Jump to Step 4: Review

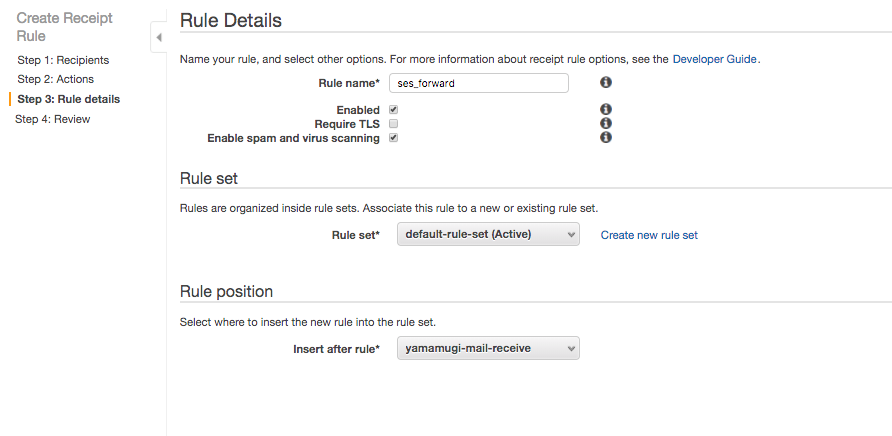(52, 119)
